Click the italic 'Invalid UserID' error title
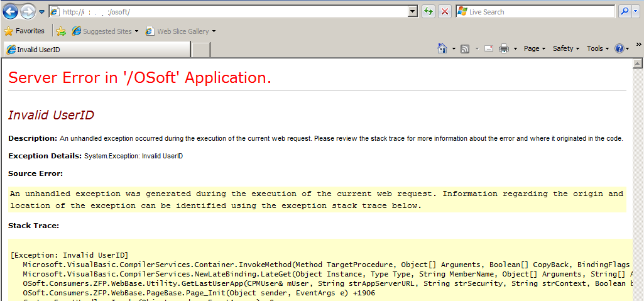The width and height of the screenshot is (644, 301). 51,116
